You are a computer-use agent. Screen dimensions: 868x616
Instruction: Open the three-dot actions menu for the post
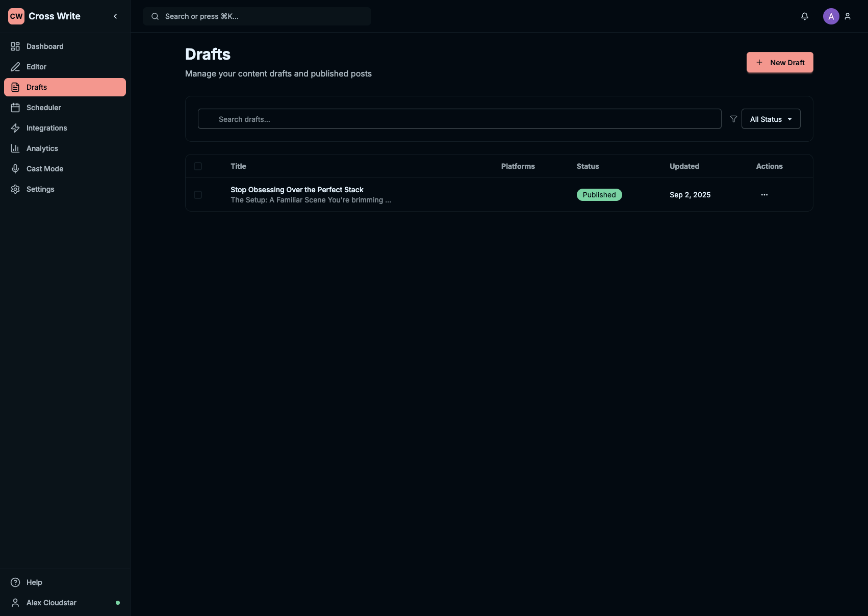click(x=764, y=195)
